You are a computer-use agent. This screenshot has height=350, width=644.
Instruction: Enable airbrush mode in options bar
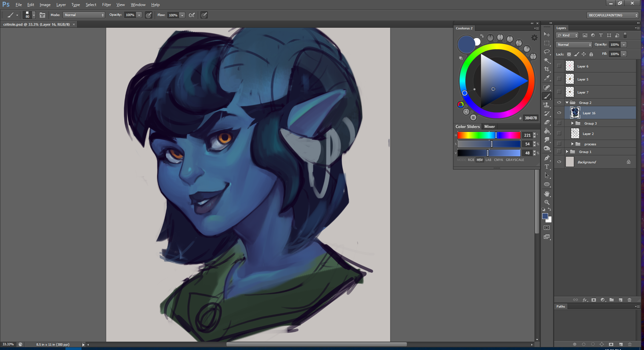[192, 15]
